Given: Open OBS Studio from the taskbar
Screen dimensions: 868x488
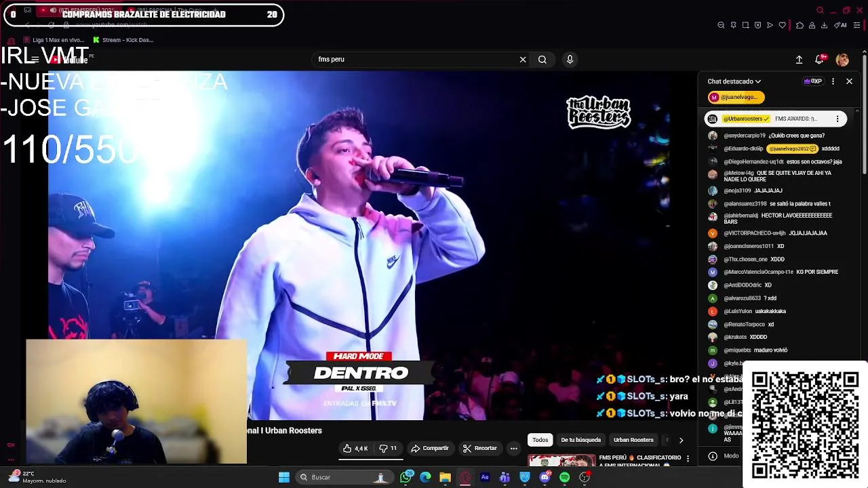Looking at the screenshot, I should point(585,477).
